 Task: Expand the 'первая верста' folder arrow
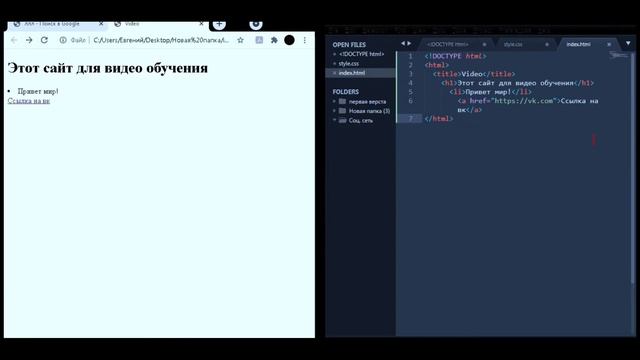(x=334, y=101)
